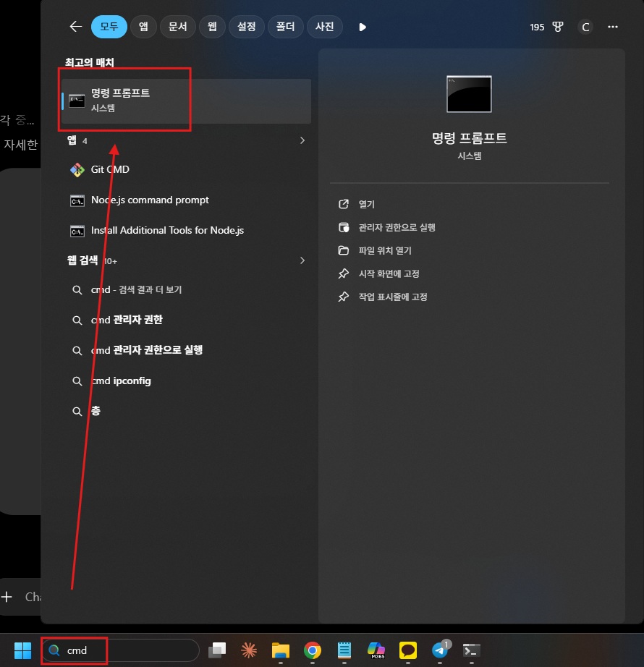This screenshot has height=667, width=644.
Task: Click the large 명령 프롬프트 preview thumbnail
Action: click(469, 94)
